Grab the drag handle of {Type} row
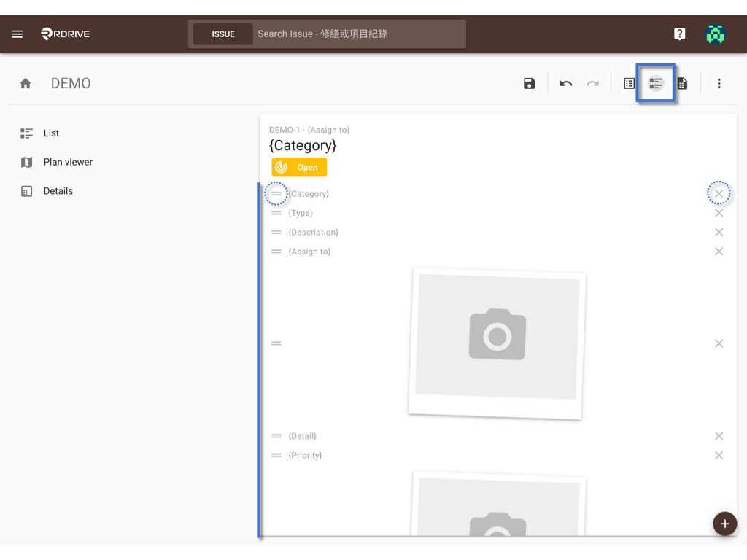Viewport: 747px width, 560px height. 276,213
